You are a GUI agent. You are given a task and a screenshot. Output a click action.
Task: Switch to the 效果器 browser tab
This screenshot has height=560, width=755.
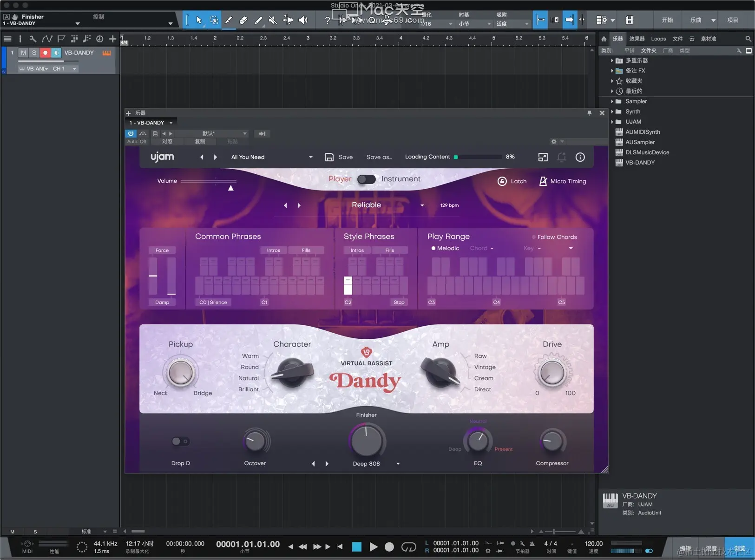tap(637, 39)
